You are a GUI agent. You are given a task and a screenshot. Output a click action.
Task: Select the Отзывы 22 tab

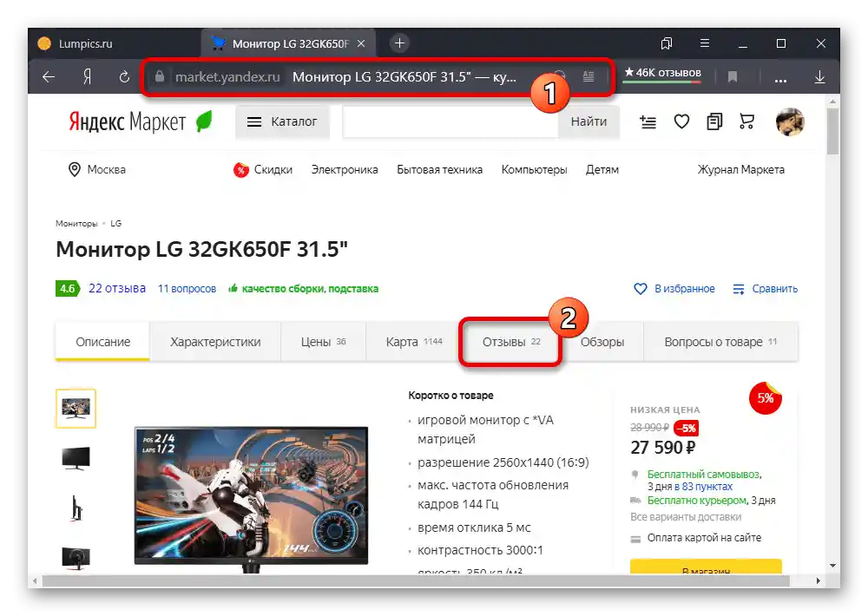click(x=511, y=342)
